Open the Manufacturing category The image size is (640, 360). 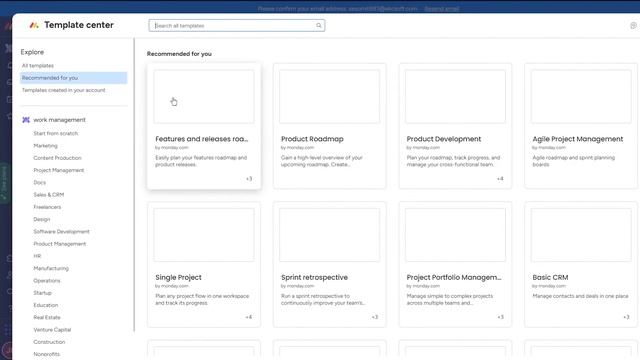[x=51, y=268]
